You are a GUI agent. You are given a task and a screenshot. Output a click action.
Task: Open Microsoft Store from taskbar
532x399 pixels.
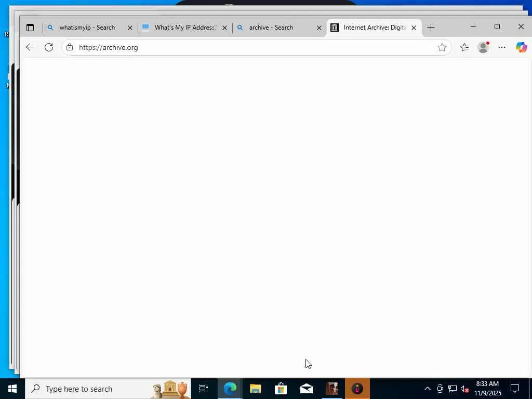pyautogui.click(x=281, y=389)
